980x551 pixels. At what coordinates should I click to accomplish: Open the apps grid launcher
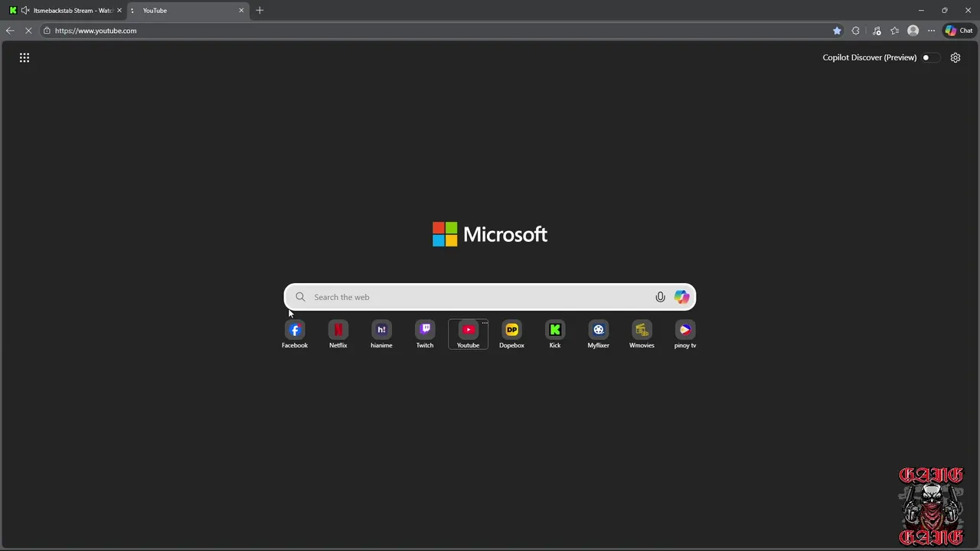[24, 57]
